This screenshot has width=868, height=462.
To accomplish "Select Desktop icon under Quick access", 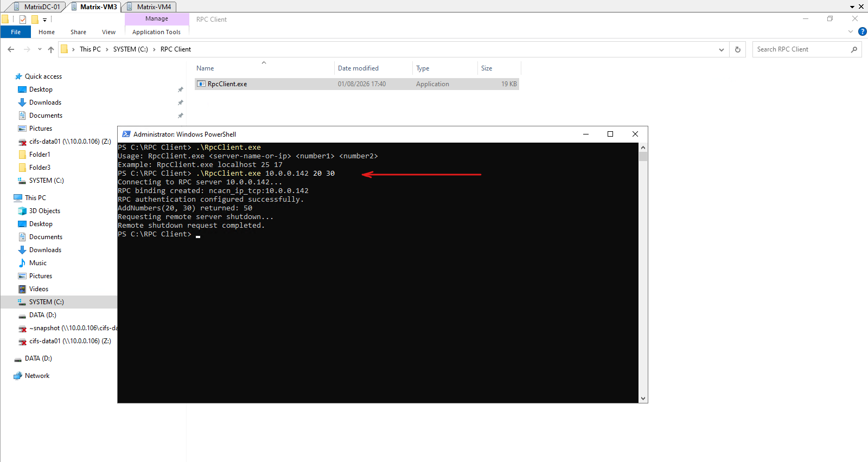I will [22, 89].
